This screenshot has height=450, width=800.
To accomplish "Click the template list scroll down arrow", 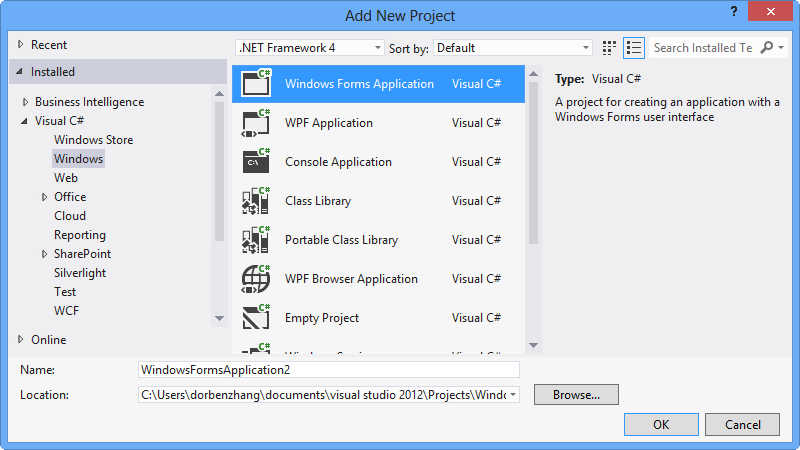I will coord(534,345).
